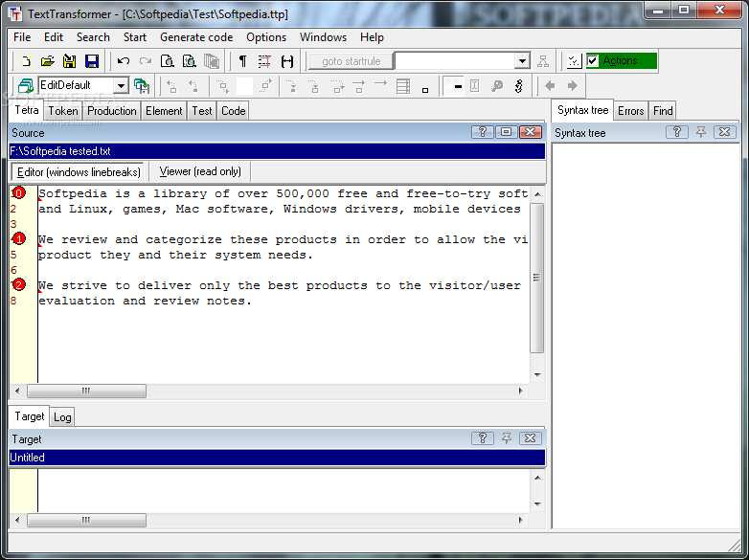This screenshot has width=749, height=560.
Task: Click the Find in document icon
Action: [168, 61]
